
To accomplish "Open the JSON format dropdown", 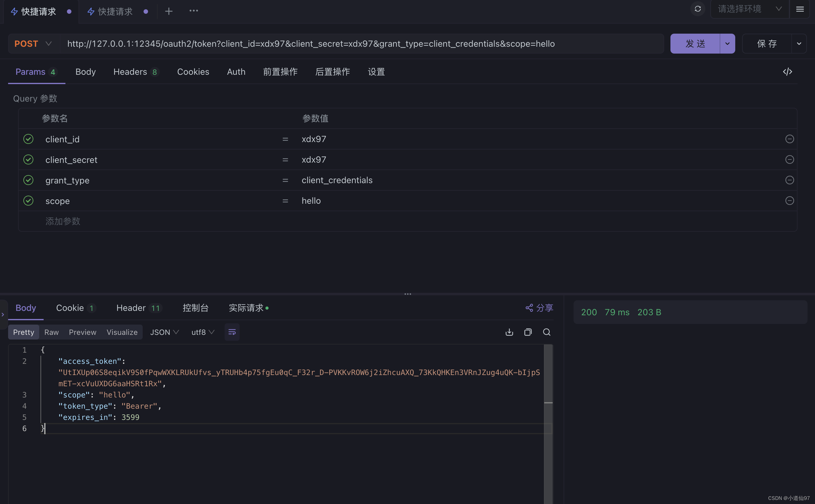I will click(x=164, y=332).
